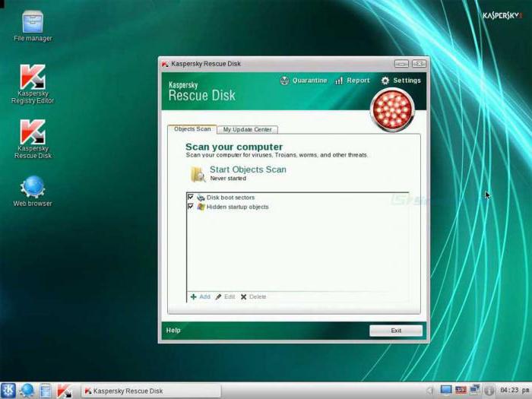Open the Report view

352,81
